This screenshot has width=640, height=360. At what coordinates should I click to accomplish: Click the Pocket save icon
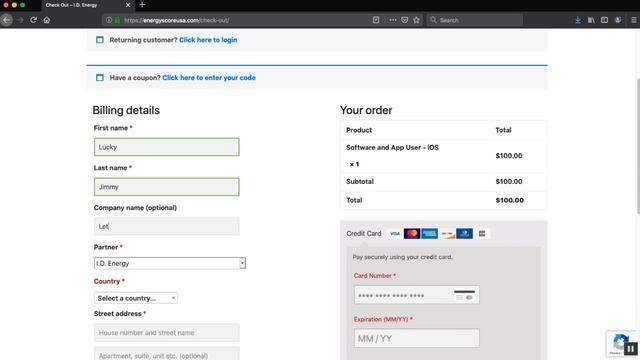pyautogui.click(x=404, y=20)
